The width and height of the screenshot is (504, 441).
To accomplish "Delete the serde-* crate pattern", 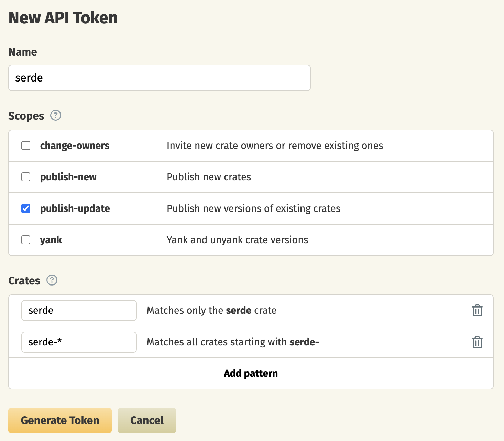I will point(477,342).
